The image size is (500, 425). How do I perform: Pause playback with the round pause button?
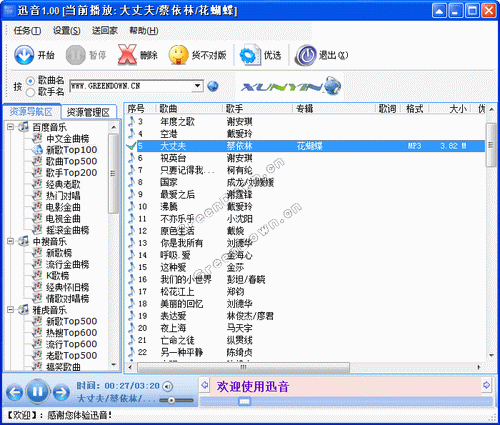tap(37, 391)
